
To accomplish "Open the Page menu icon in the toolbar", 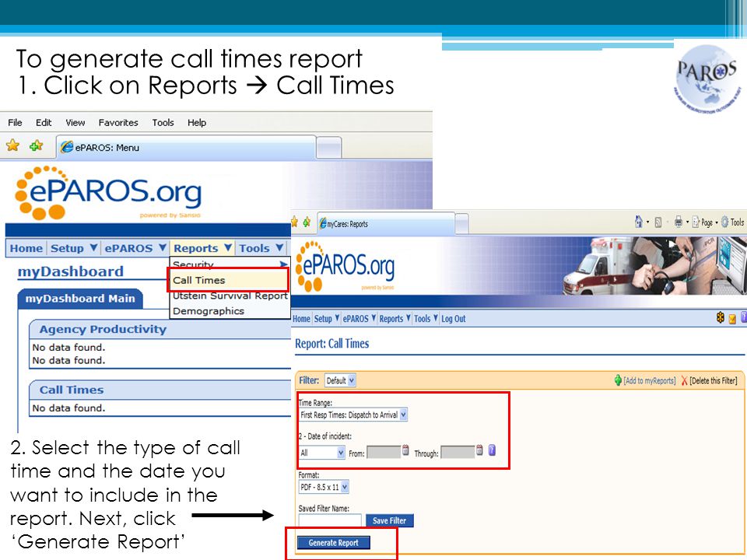I will click(696, 222).
